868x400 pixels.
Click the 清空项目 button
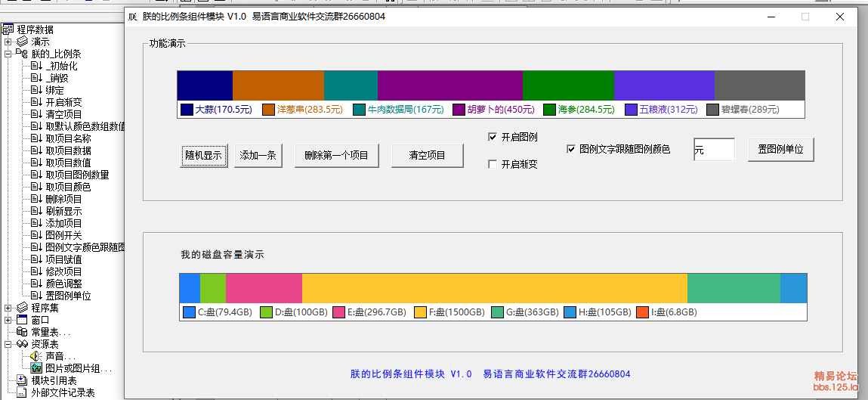428,156
